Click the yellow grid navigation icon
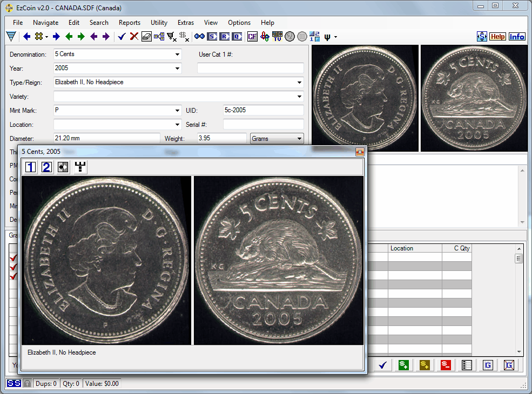This screenshot has height=394, width=532. coord(39,37)
